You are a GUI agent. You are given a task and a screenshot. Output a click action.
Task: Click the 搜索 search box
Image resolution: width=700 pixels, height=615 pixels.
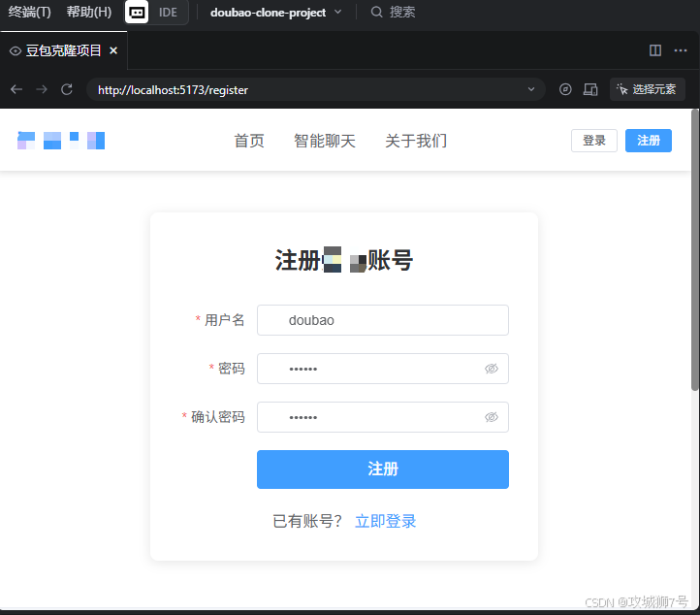[x=393, y=12]
